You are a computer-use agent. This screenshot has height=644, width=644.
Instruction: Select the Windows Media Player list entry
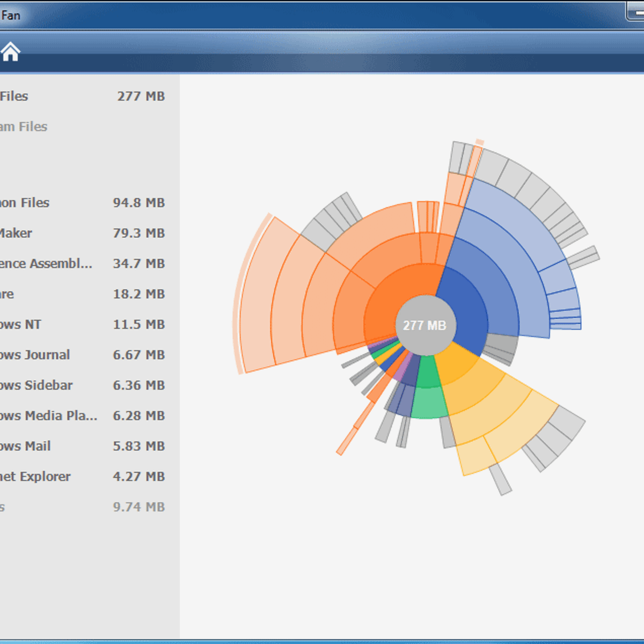pyautogui.click(x=80, y=416)
